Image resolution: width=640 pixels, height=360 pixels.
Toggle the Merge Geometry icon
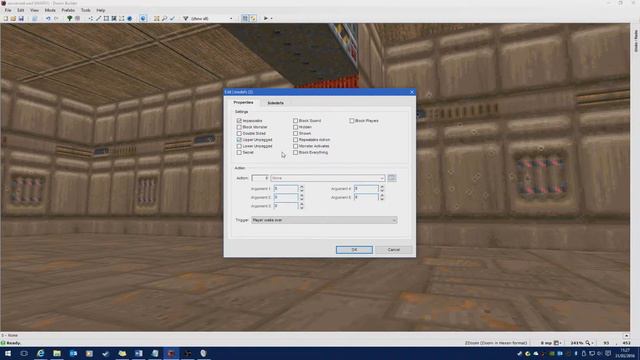tap(253, 18)
